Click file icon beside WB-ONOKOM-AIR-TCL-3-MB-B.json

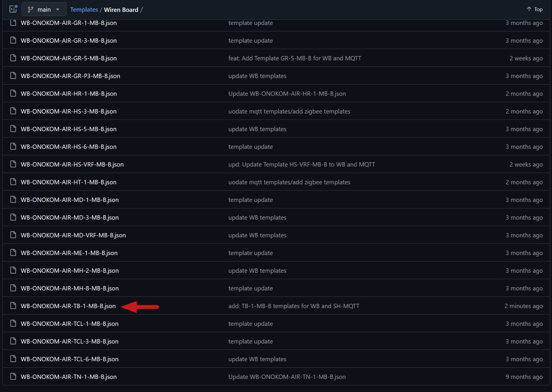(13, 341)
